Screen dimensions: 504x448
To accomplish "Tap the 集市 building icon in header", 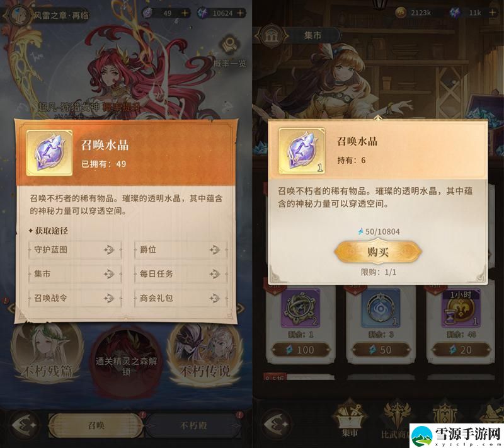I will tap(272, 36).
